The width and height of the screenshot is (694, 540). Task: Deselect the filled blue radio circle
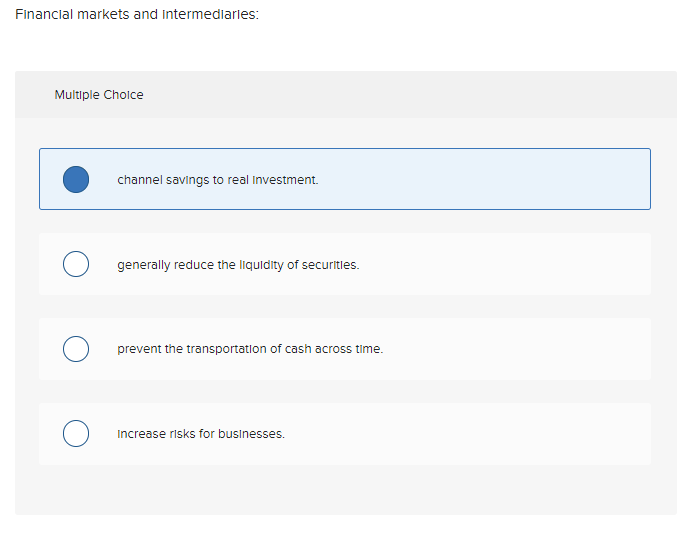pos(76,179)
